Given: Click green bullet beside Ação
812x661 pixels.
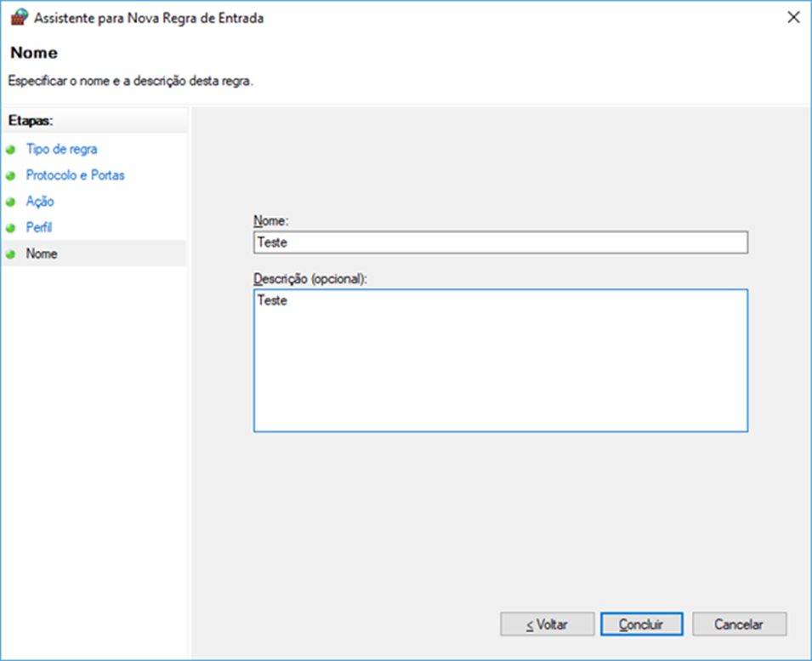Looking at the screenshot, I should 10,202.
